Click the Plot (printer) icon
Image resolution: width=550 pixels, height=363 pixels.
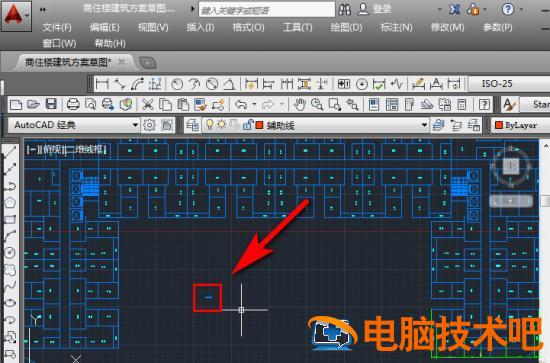(x=73, y=104)
